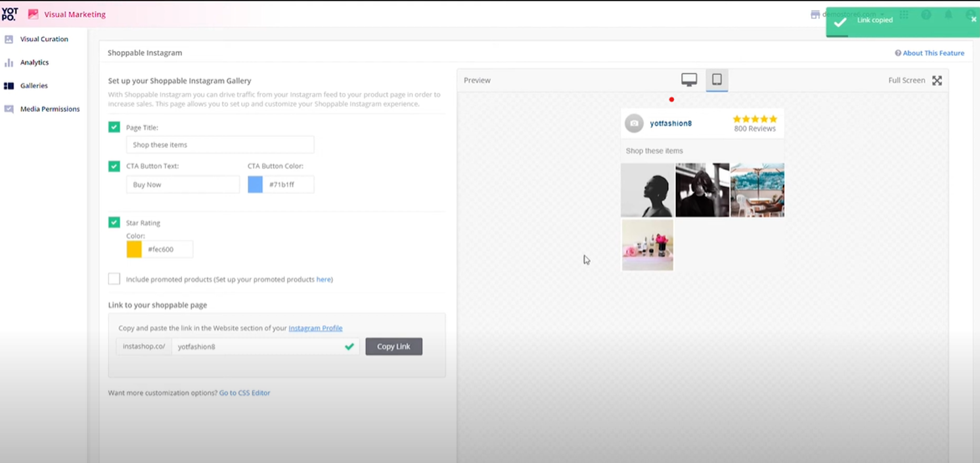The width and height of the screenshot is (980, 463).
Task: Follow the promoted products 'here' link
Action: 323,279
